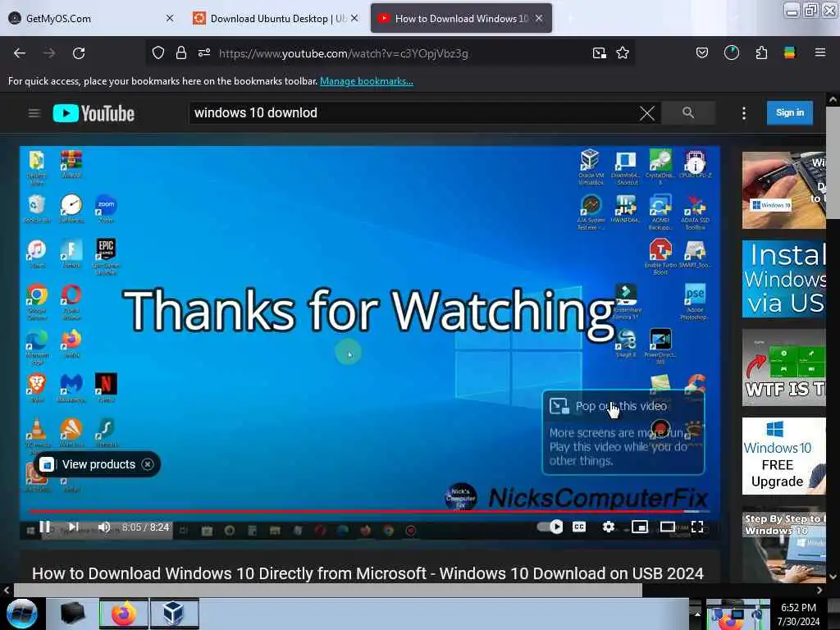Viewport: 840px width, 630px height.
Task: Open Step By Step Windows 10 thumbnail
Action: (x=783, y=545)
